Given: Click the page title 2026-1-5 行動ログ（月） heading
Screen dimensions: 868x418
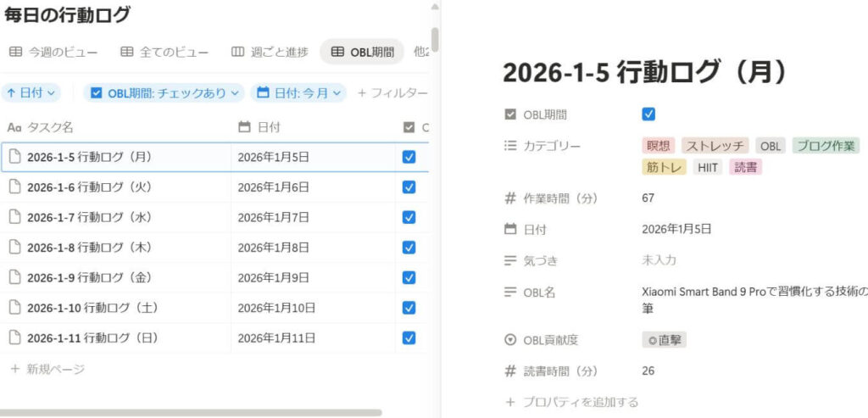Looking at the screenshot, I should 645,73.
